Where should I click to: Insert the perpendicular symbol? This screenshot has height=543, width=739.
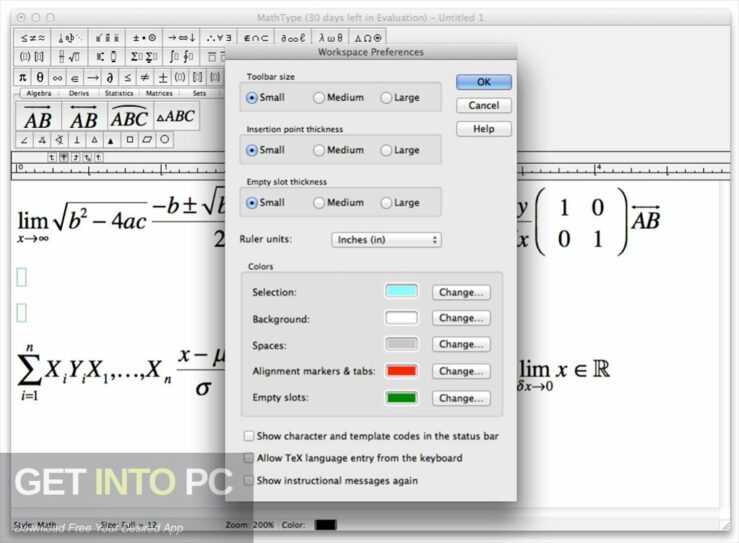(77, 140)
